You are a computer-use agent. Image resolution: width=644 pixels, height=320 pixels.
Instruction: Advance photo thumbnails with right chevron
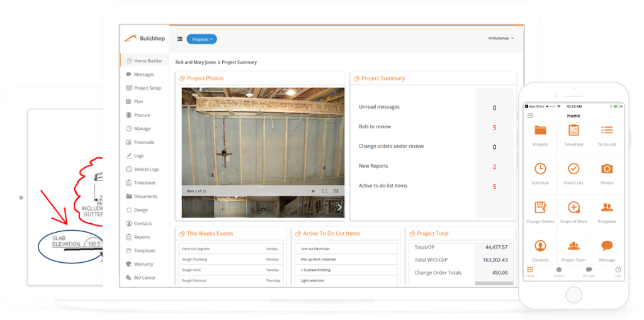[x=339, y=207]
